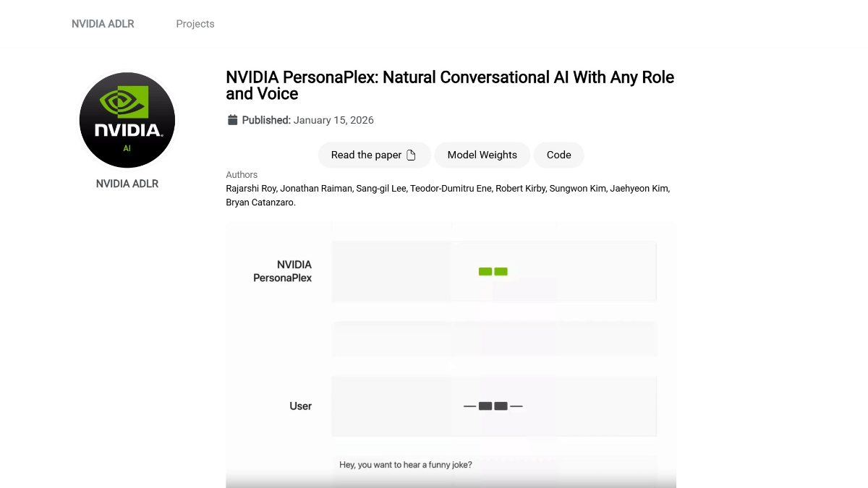This screenshot has height=488, width=868.
Task: Click the NVIDIA PersonaPlex label in the video
Action: tap(283, 271)
